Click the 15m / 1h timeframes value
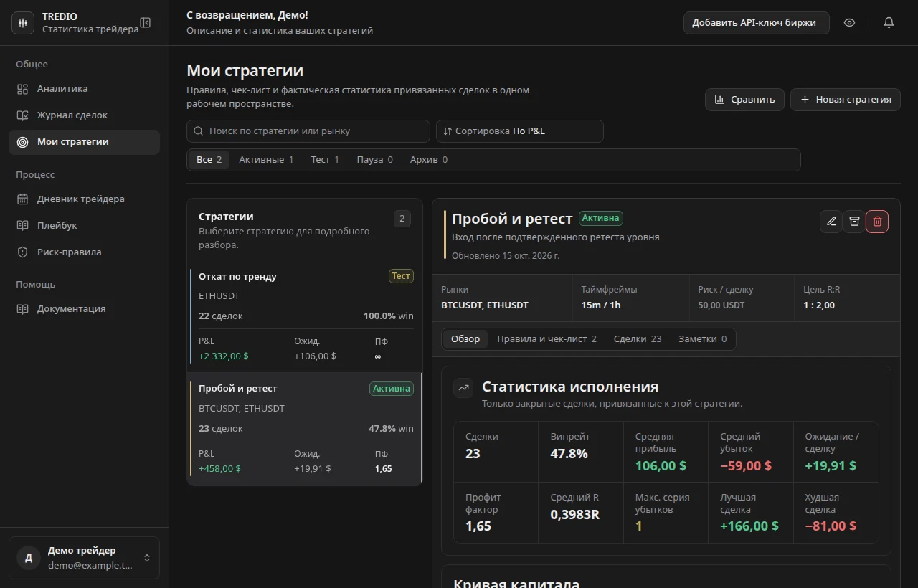 coord(601,305)
